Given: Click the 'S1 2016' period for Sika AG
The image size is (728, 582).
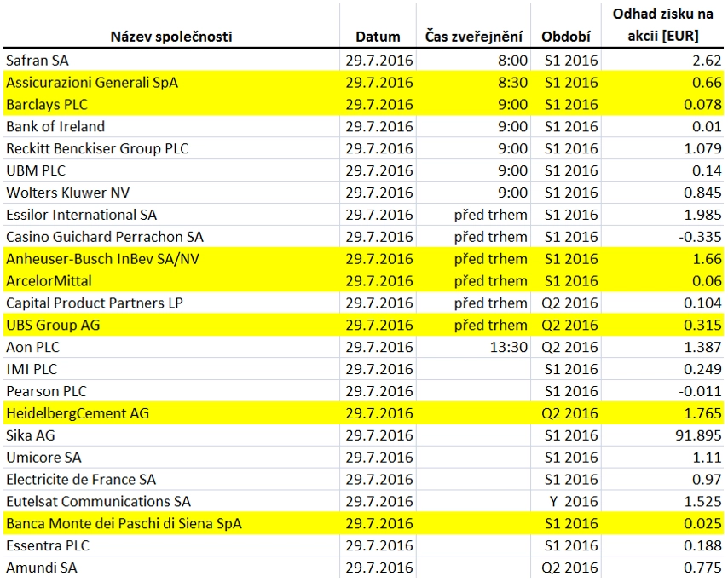Looking at the screenshot, I should pos(571,435).
